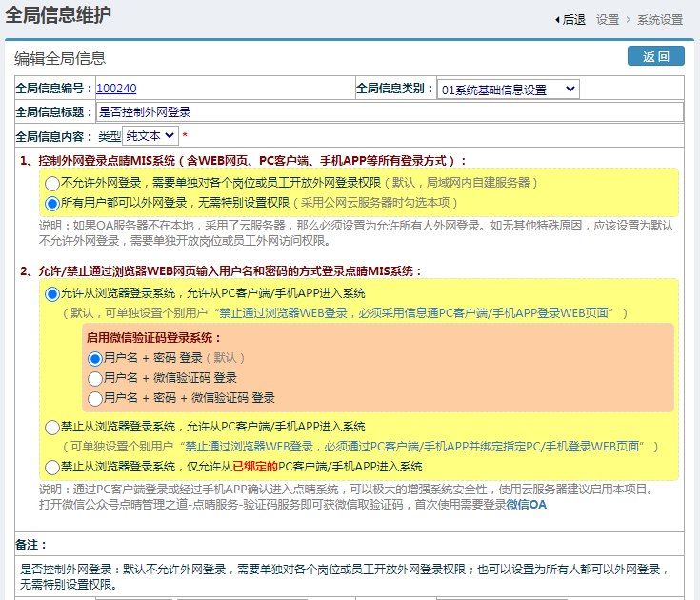Click the 全局信息维护 page title
The width and height of the screenshot is (700, 600).
(x=58, y=16)
